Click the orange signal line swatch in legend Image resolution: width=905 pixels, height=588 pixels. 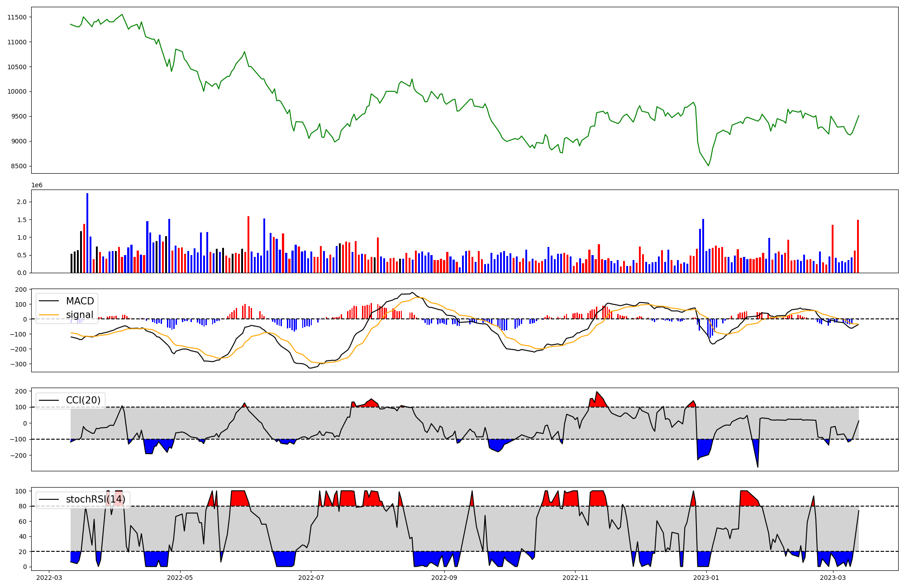tap(49, 315)
